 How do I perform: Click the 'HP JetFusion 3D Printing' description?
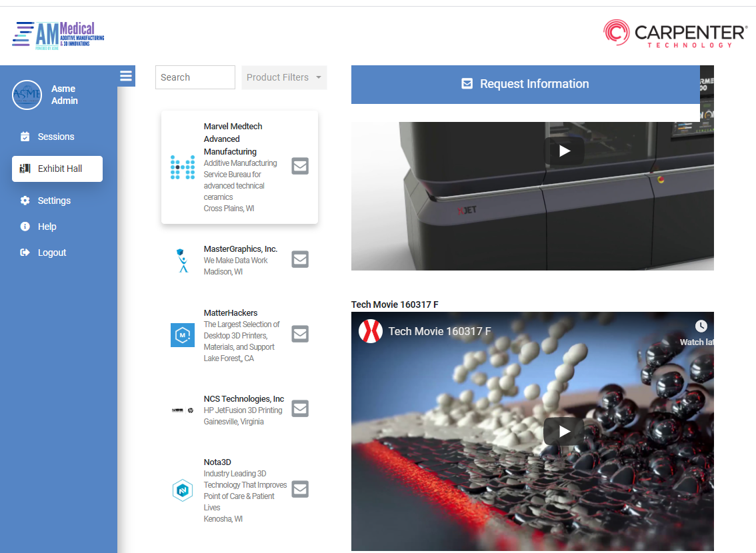[x=243, y=410]
